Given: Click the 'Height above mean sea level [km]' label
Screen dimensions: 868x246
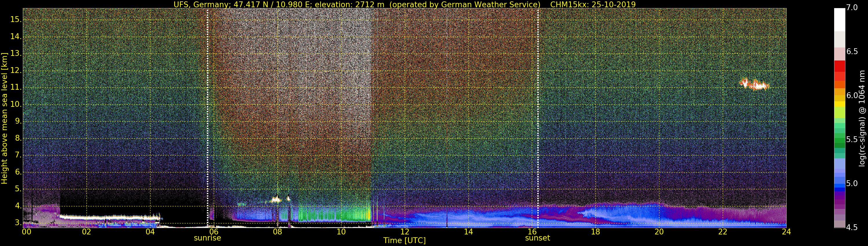Looking at the screenshot, I should click(4, 118).
